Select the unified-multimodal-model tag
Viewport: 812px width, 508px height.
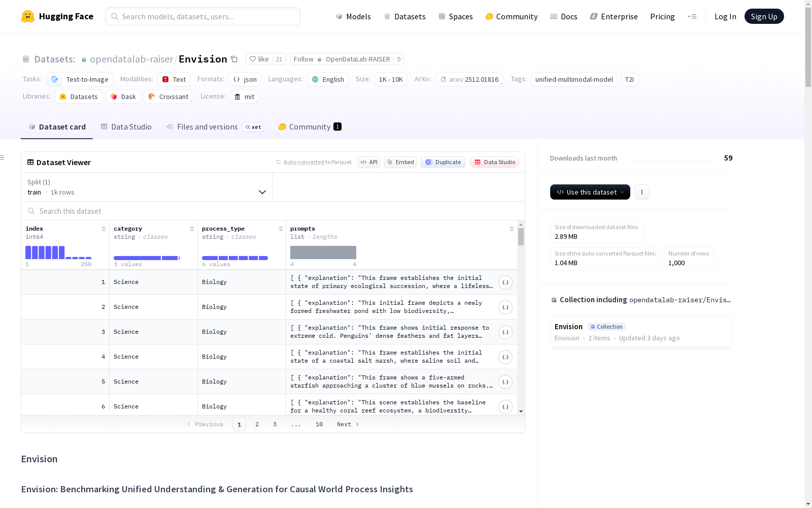pos(574,79)
